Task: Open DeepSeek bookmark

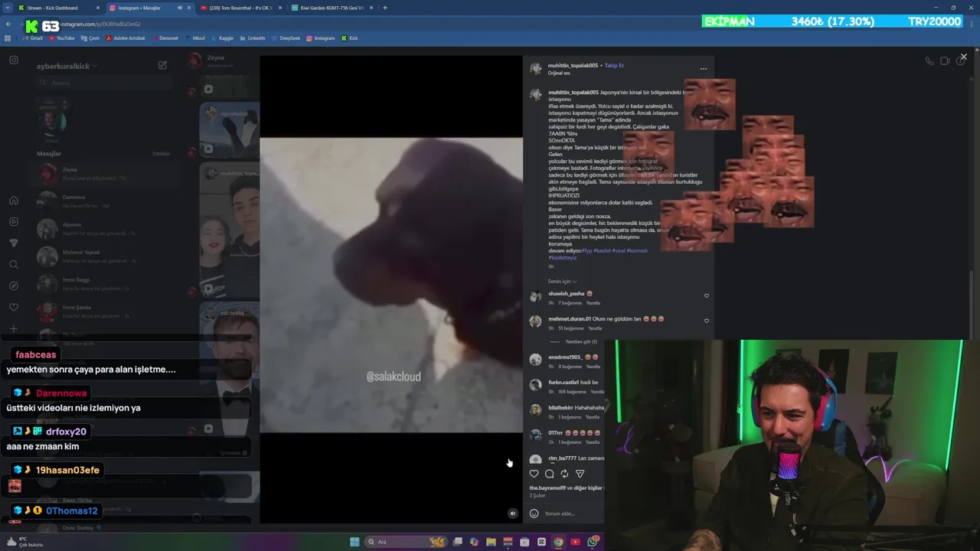Action: click(286, 38)
